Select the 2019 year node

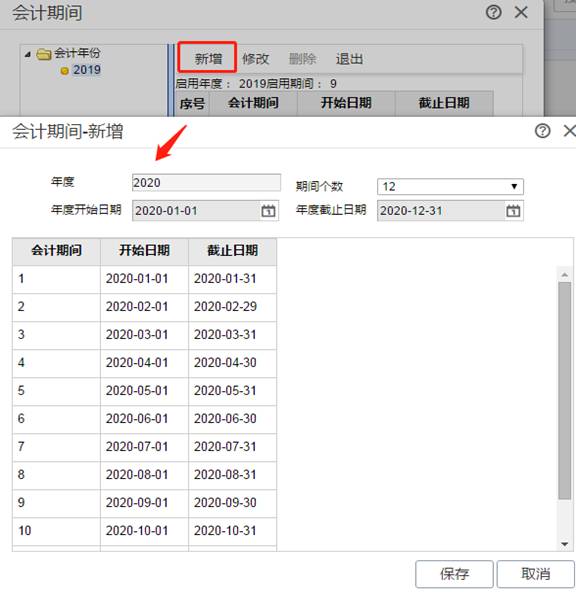coord(86,70)
